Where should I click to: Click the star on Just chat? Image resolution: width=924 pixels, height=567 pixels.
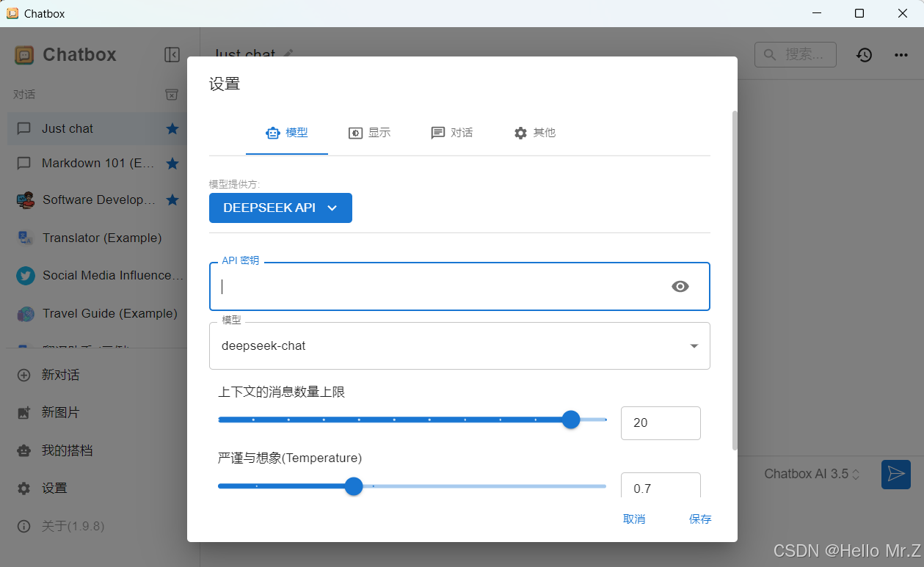pyautogui.click(x=172, y=129)
